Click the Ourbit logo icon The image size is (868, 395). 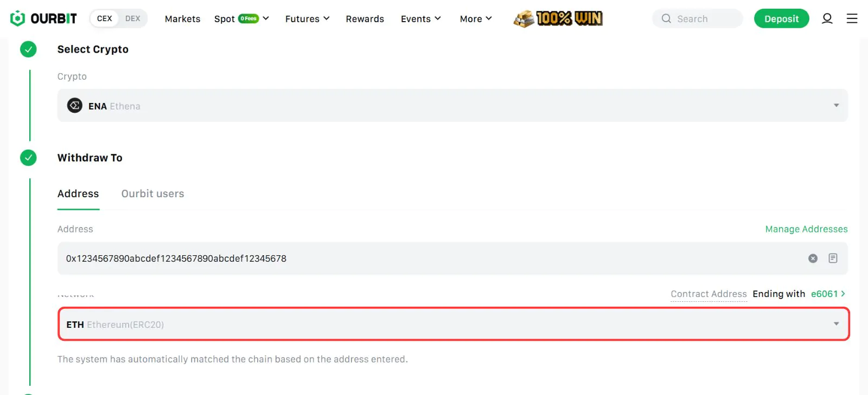[x=18, y=18]
